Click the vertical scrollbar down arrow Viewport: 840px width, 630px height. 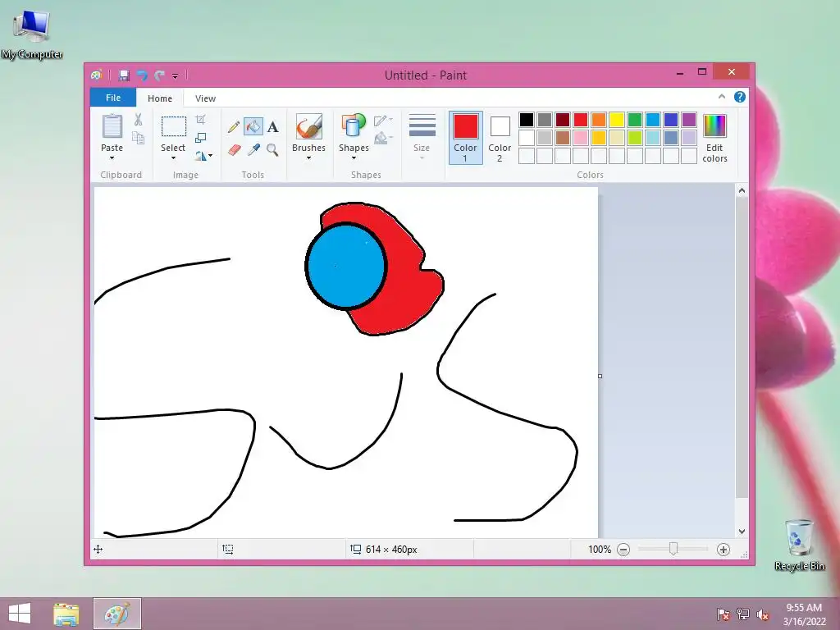coord(742,532)
